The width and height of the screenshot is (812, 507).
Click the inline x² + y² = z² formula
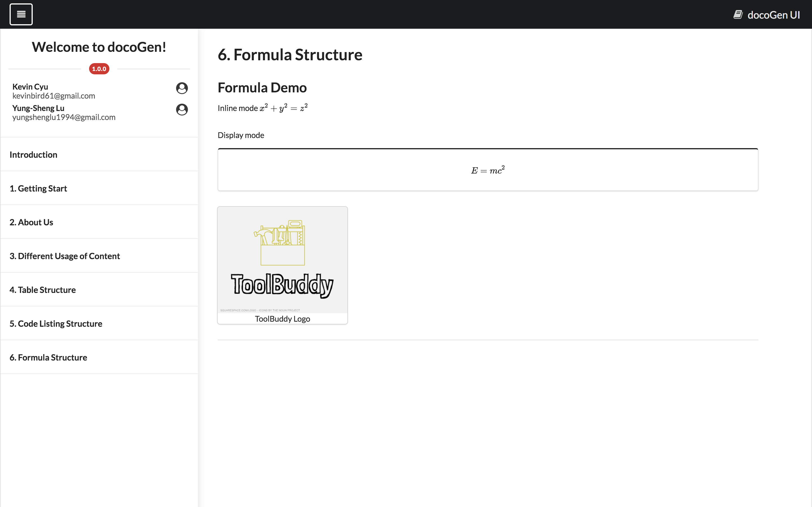(x=284, y=108)
